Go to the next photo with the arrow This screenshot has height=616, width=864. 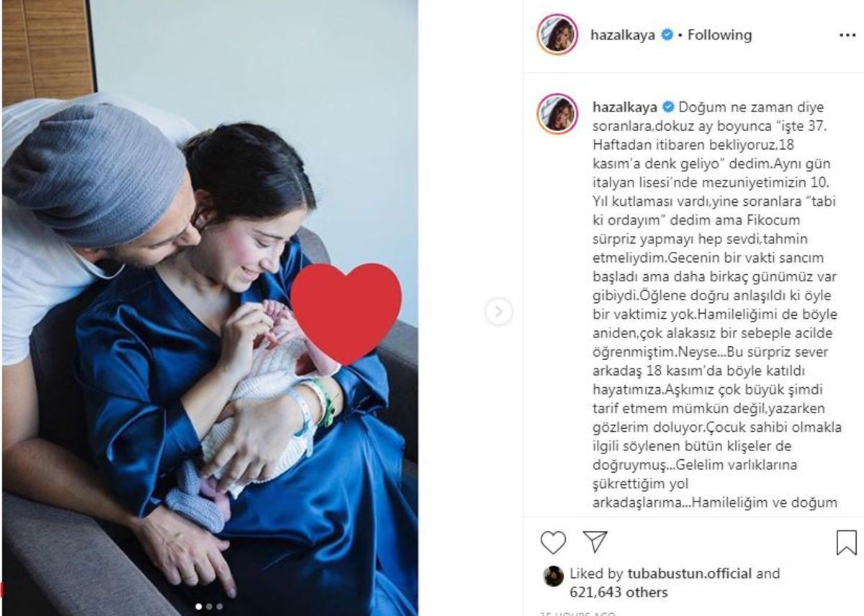pos(499,312)
